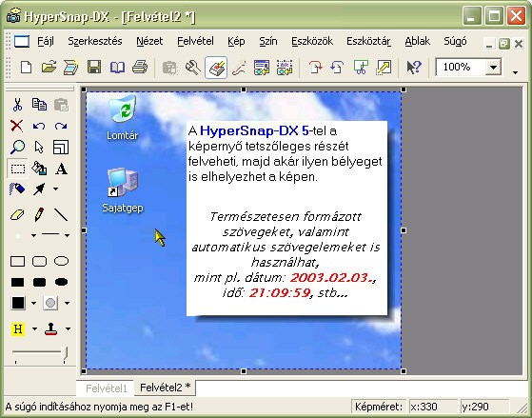Open the stamp tool dropdown arrow
Screen dimensions: 532x418
click(x=68, y=328)
